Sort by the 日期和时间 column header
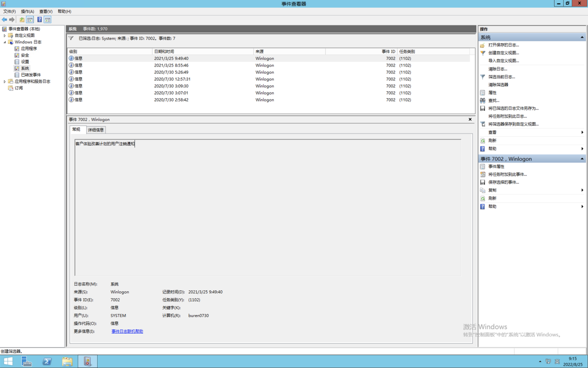The height and width of the screenshot is (368, 588). pyautogui.click(x=203, y=52)
